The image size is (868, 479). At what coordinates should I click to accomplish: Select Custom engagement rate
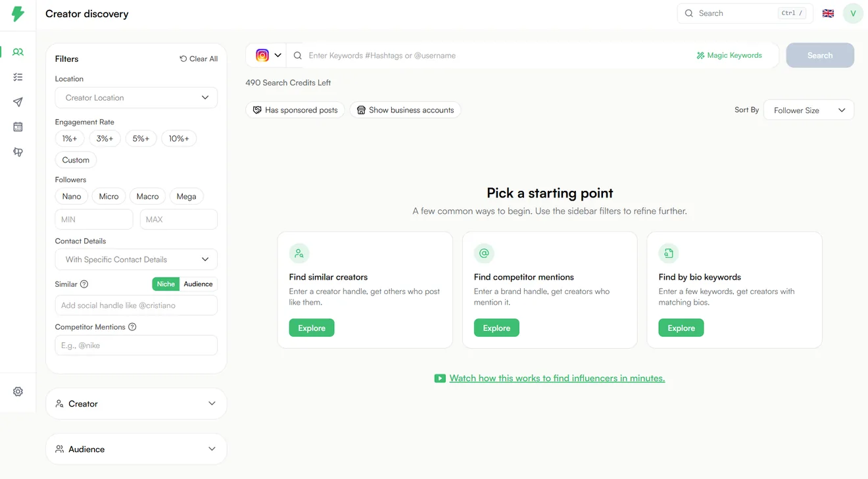76,160
